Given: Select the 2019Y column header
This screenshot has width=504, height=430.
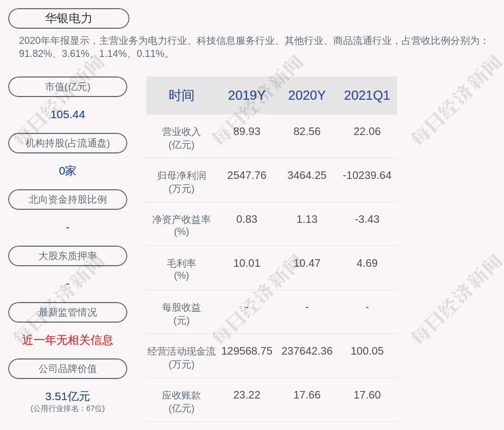Looking at the screenshot, I should (247, 95).
